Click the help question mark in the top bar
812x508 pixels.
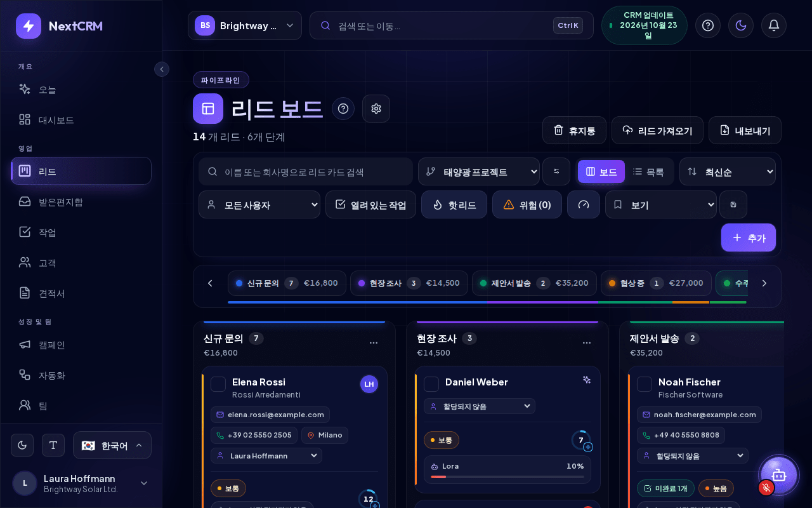(708, 25)
